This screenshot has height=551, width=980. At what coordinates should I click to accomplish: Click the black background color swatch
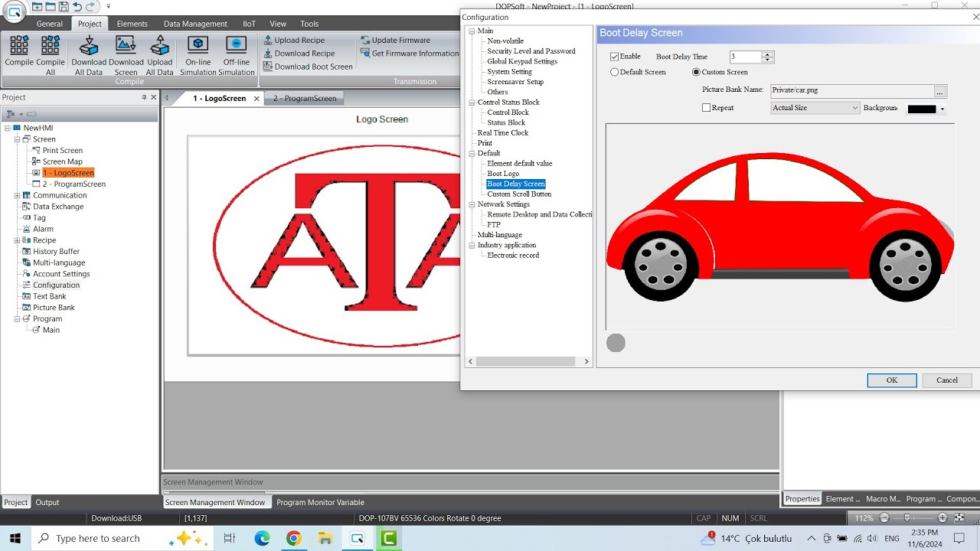coord(922,109)
